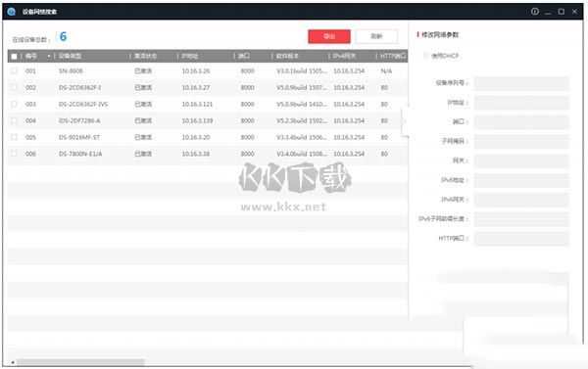Screen dimensions: 588x369
Task: Select IP address 10.16.3.27 cell
Action: [x=196, y=87]
